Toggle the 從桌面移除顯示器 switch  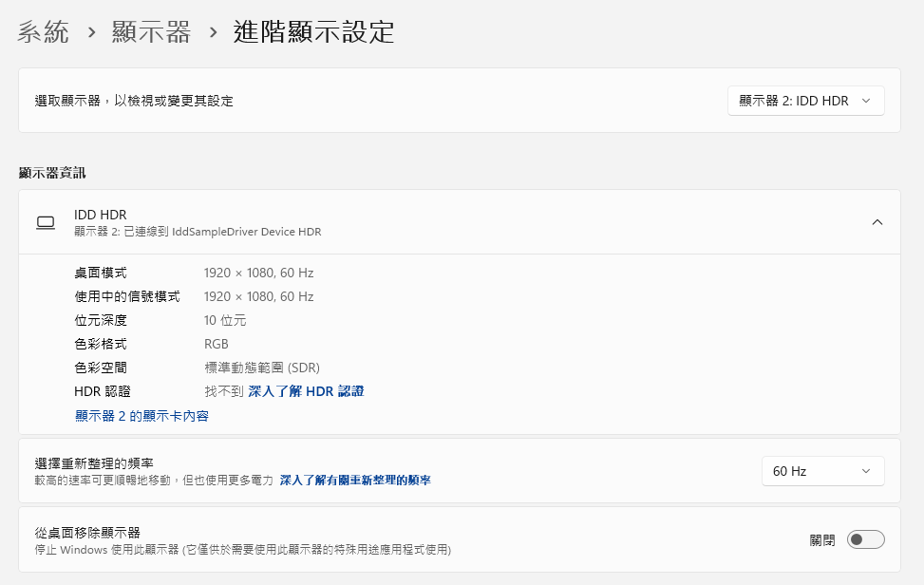(865, 539)
